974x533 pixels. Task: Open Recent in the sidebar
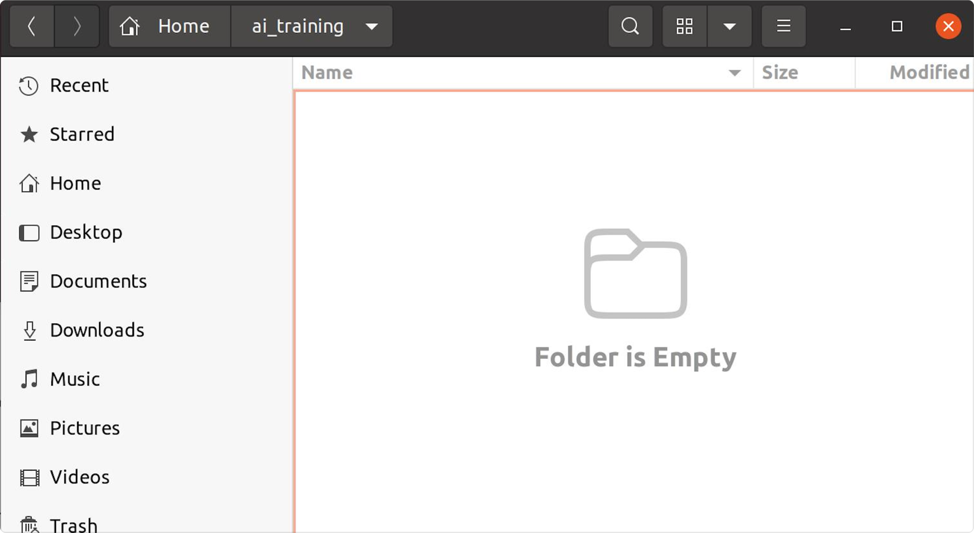(x=79, y=85)
